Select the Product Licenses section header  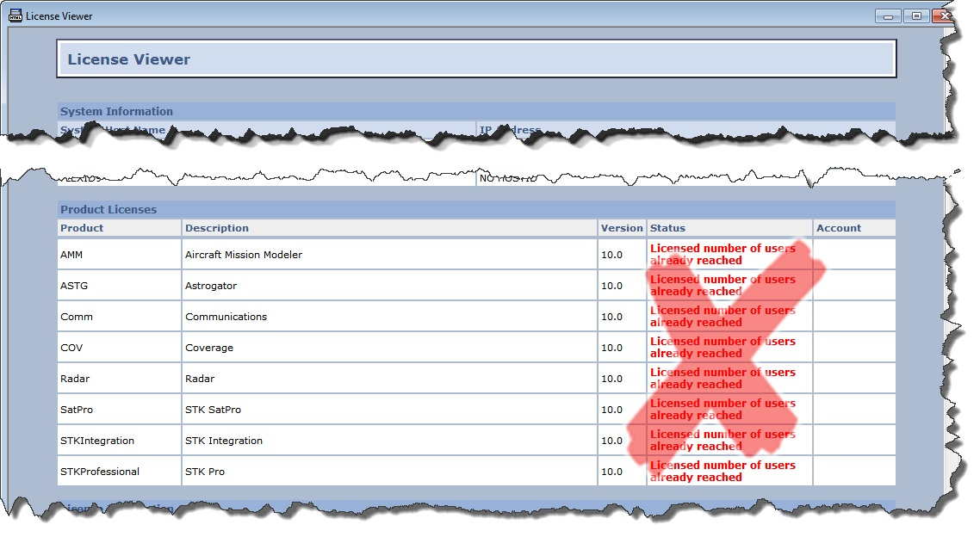tap(476, 209)
